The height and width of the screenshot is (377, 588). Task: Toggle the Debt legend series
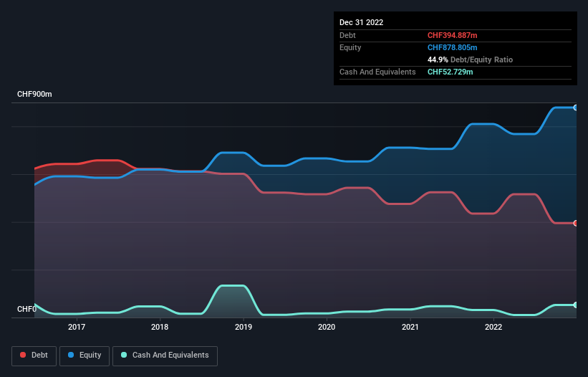[34, 355]
